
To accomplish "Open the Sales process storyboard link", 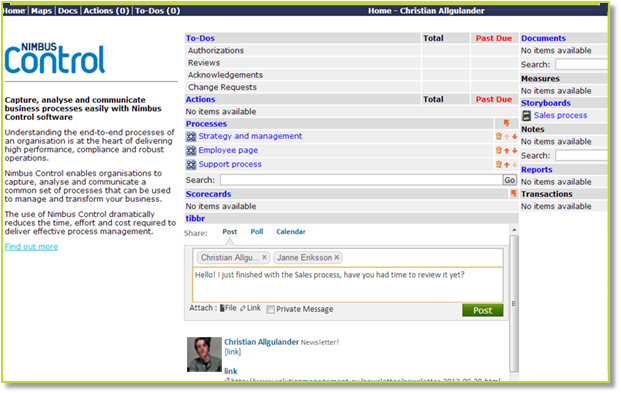I will (x=560, y=115).
